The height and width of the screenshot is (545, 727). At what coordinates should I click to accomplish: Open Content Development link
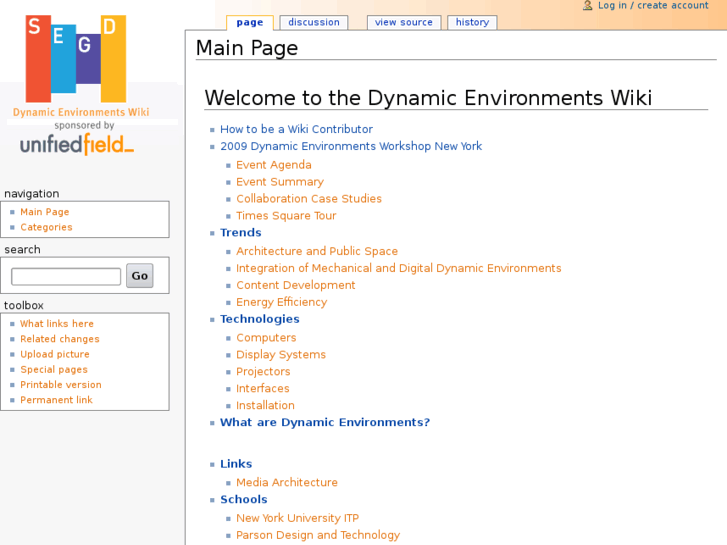point(295,285)
